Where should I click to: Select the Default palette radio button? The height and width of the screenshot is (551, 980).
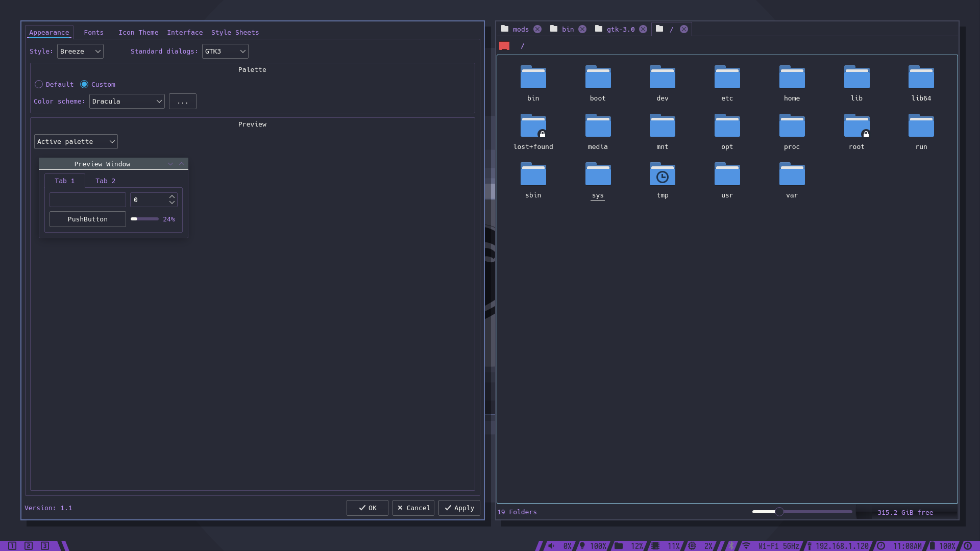(39, 85)
